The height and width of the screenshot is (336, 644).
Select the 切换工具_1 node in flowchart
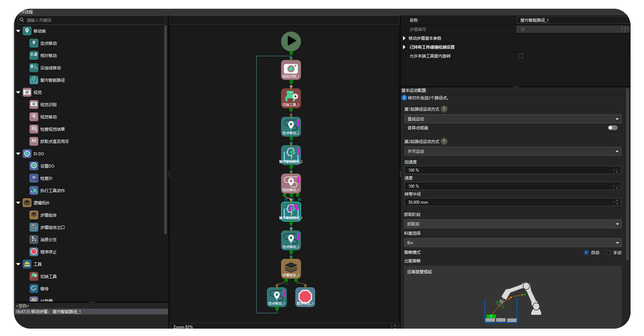pos(291,98)
